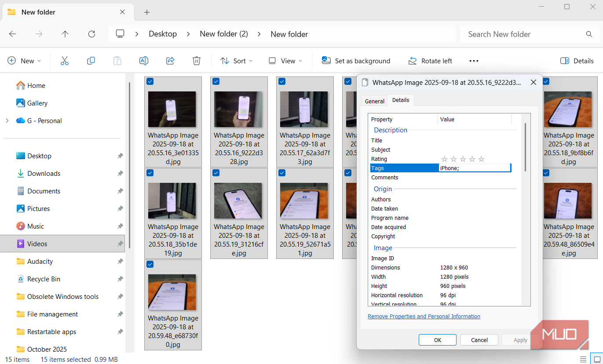Click the Tags value field containing iPhone;

(x=475, y=168)
